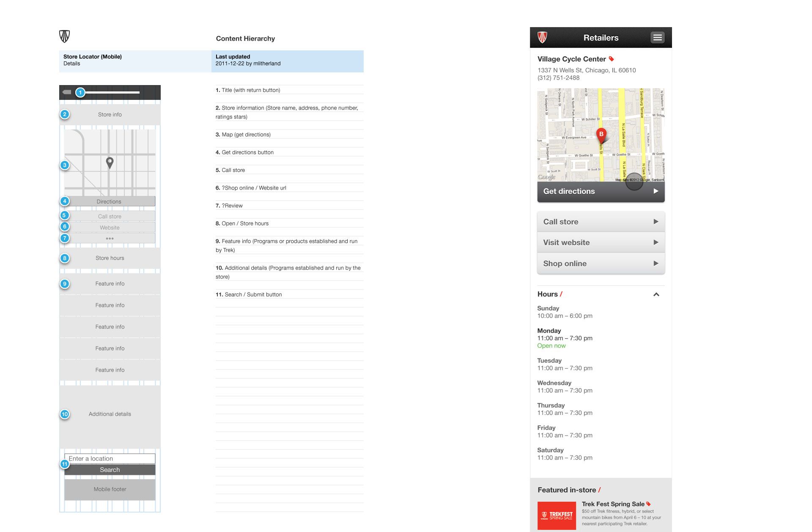
Task: Click the wireframe map placeholder
Action: click(x=110, y=162)
